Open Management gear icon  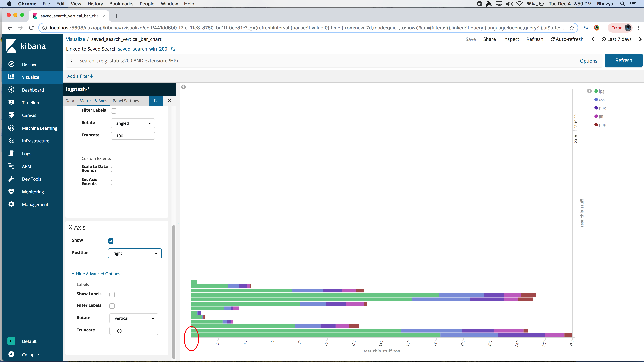coord(11,204)
